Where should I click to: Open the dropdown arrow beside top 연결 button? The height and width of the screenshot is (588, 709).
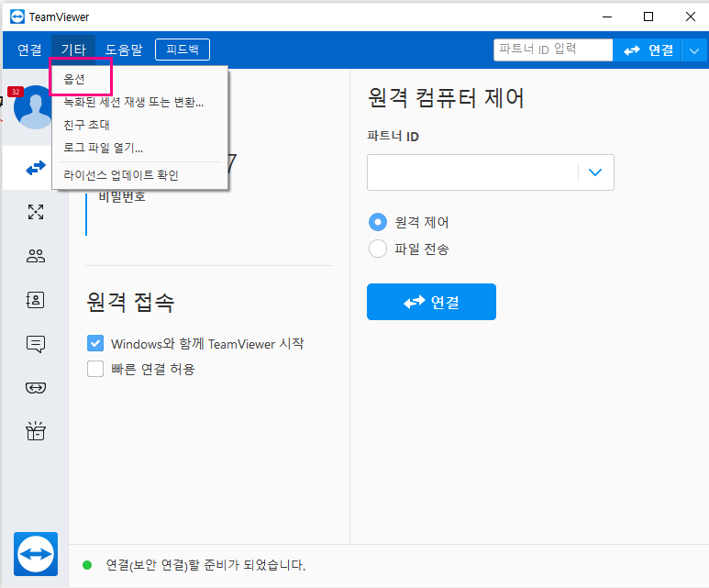tap(694, 50)
